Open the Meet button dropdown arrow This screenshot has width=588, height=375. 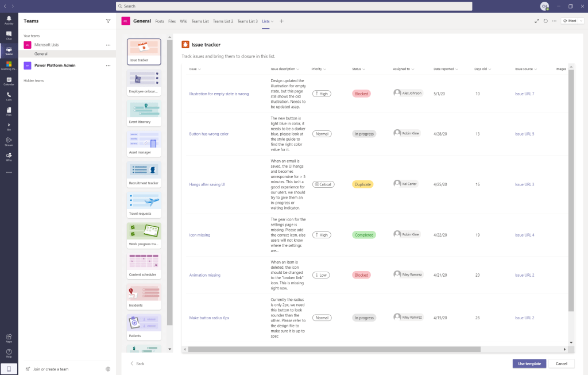pos(581,21)
